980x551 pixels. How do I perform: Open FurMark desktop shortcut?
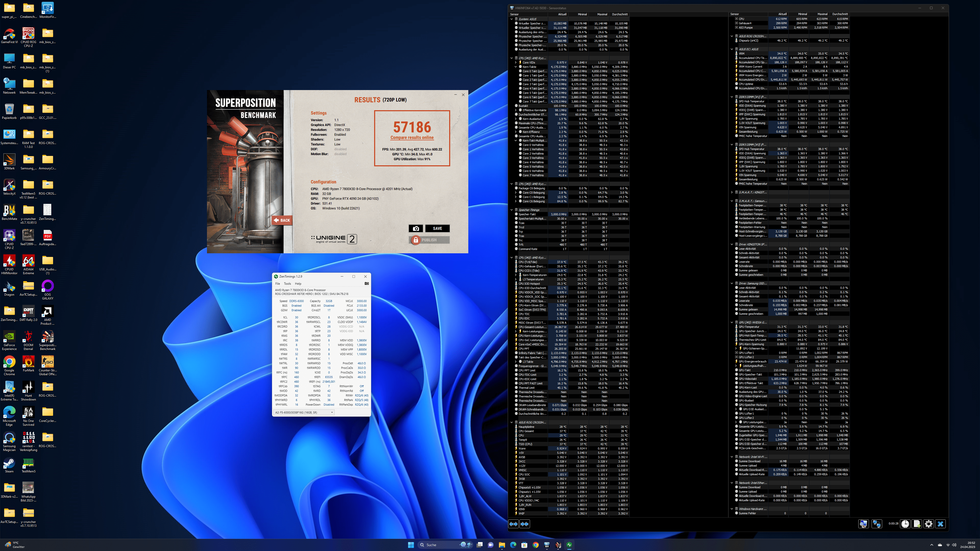[x=29, y=364]
